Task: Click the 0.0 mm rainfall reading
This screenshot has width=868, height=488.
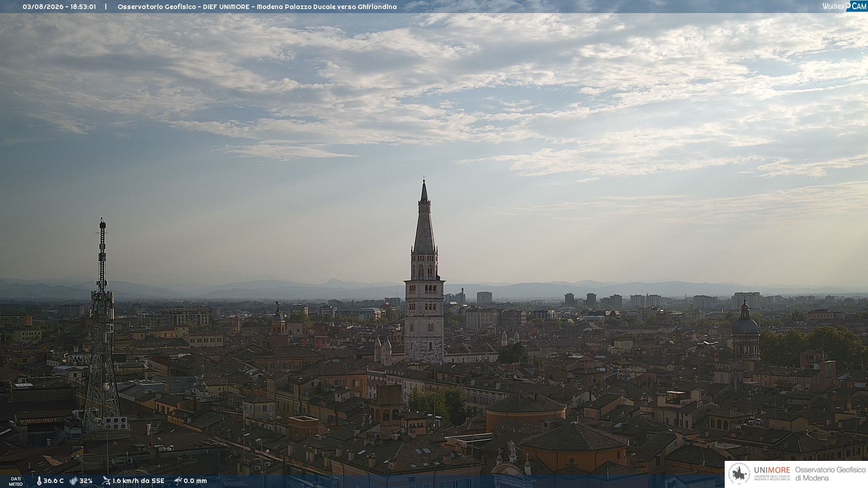Action: (x=195, y=481)
